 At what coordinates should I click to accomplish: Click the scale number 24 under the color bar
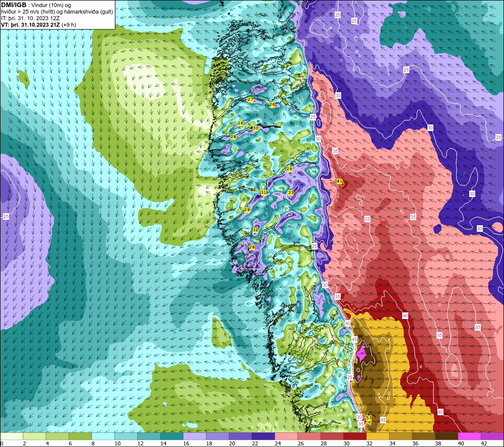click(x=278, y=443)
